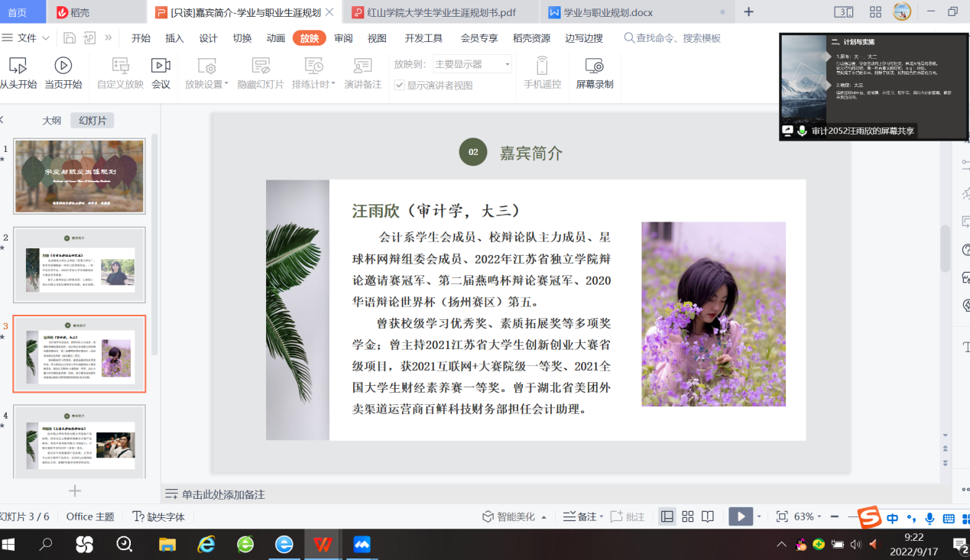Select normal view toggle in status bar

pos(667,516)
